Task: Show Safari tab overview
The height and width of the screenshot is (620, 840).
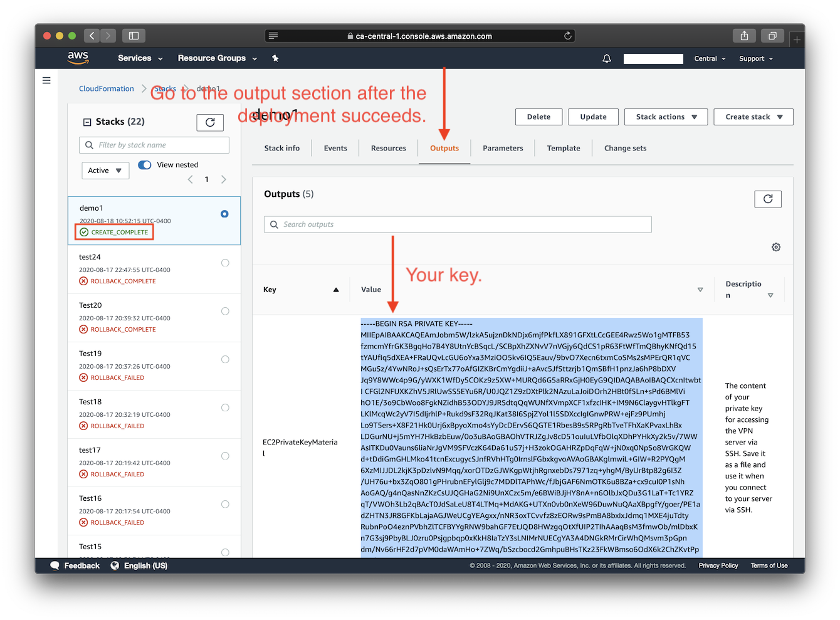Action: click(x=772, y=36)
